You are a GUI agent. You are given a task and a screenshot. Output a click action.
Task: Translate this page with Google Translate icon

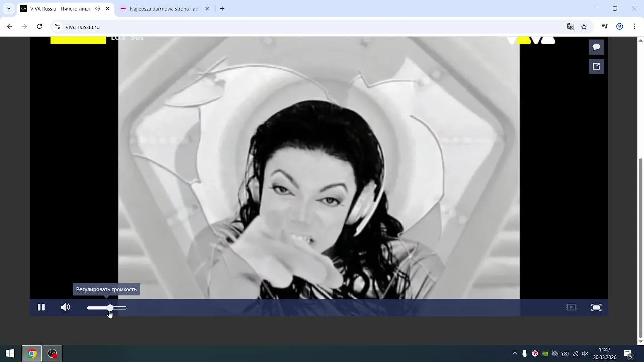570,27
